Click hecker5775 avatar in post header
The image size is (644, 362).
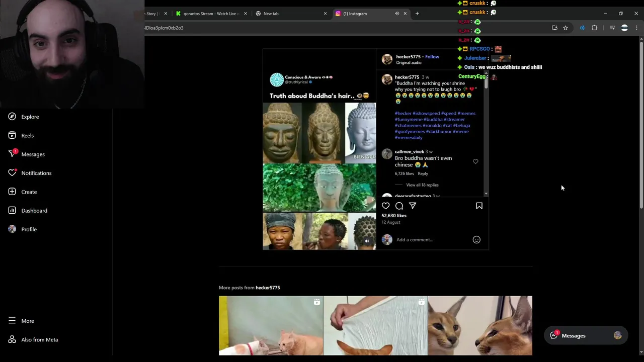click(387, 59)
